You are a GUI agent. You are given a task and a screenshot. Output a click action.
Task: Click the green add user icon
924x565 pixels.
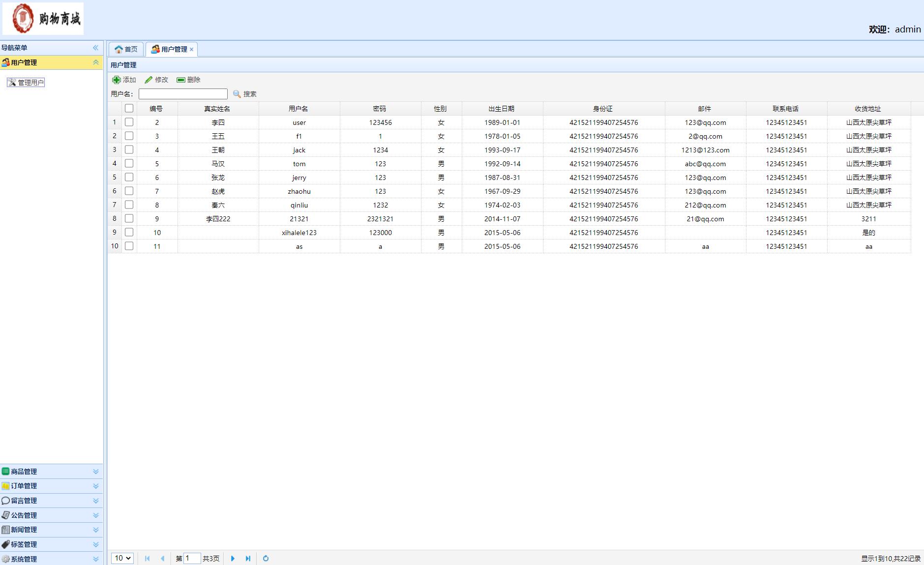[117, 80]
